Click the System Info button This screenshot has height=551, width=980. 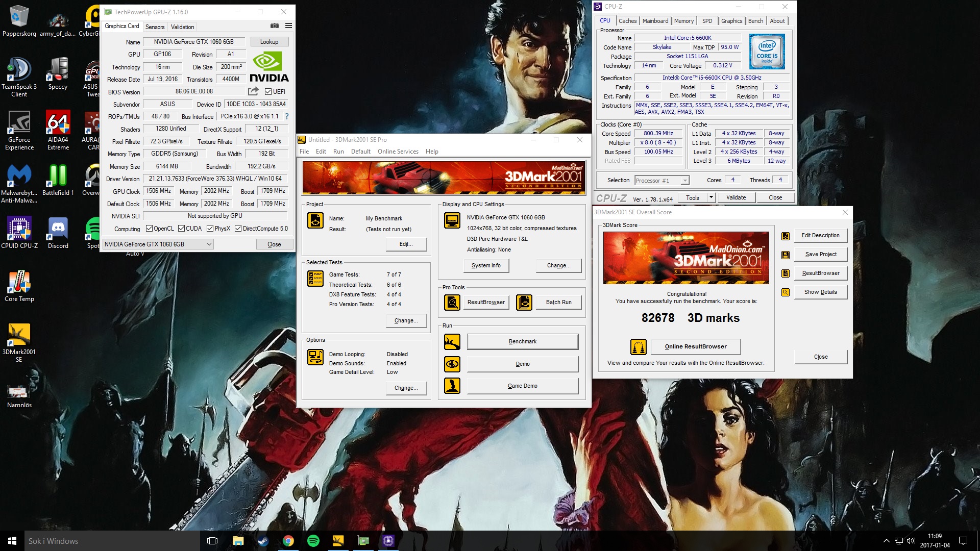click(x=486, y=265)
